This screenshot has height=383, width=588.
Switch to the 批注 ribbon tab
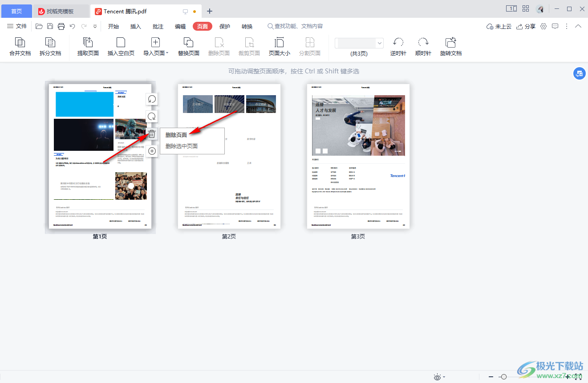(x=158, y=26)
